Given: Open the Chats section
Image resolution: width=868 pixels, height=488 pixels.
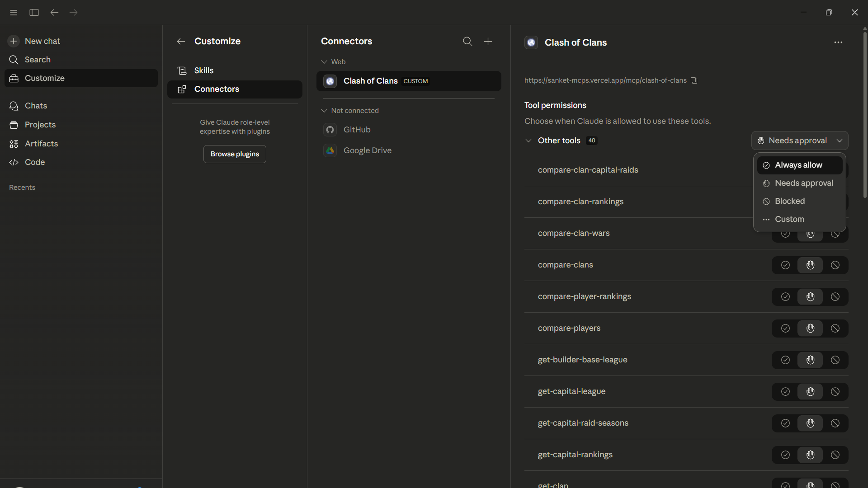Looking at the screenshot, I should [81, 106].
